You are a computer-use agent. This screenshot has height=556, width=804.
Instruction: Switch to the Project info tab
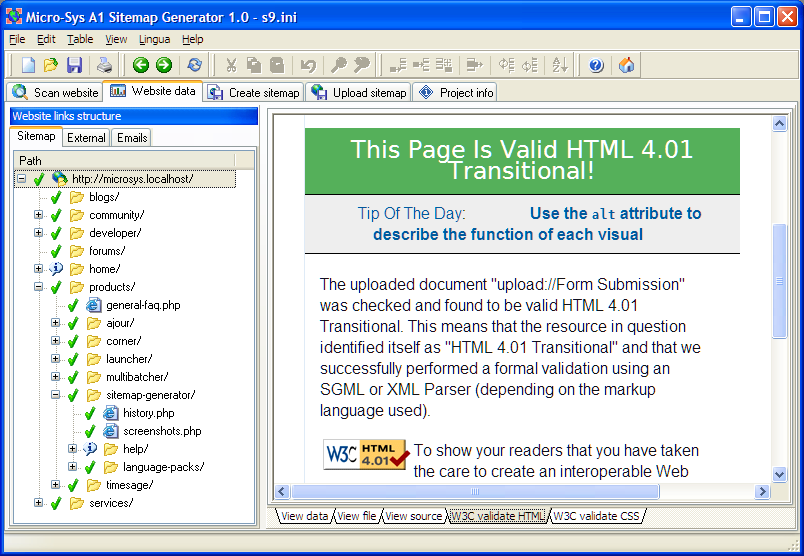455,92
